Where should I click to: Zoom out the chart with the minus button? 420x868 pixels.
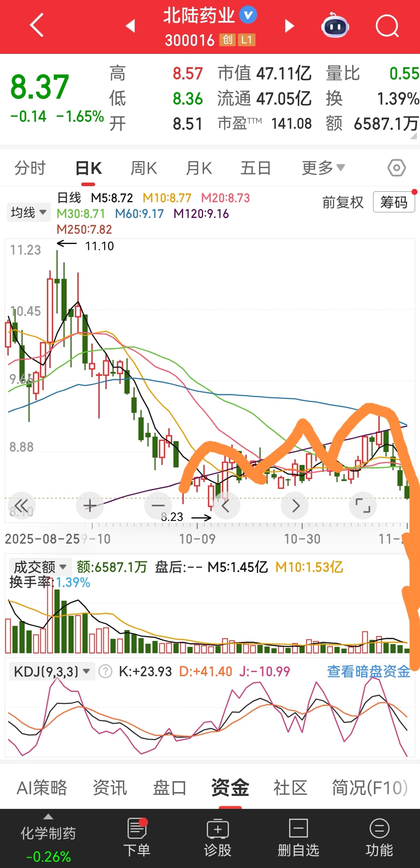(x=158, y=506)
